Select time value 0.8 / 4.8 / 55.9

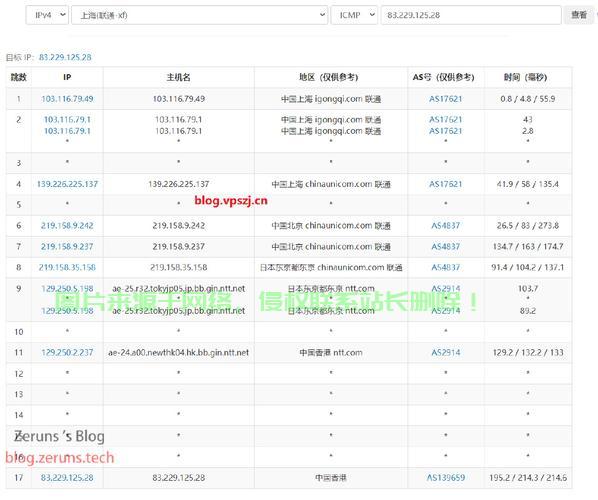[x=528, y=99]
